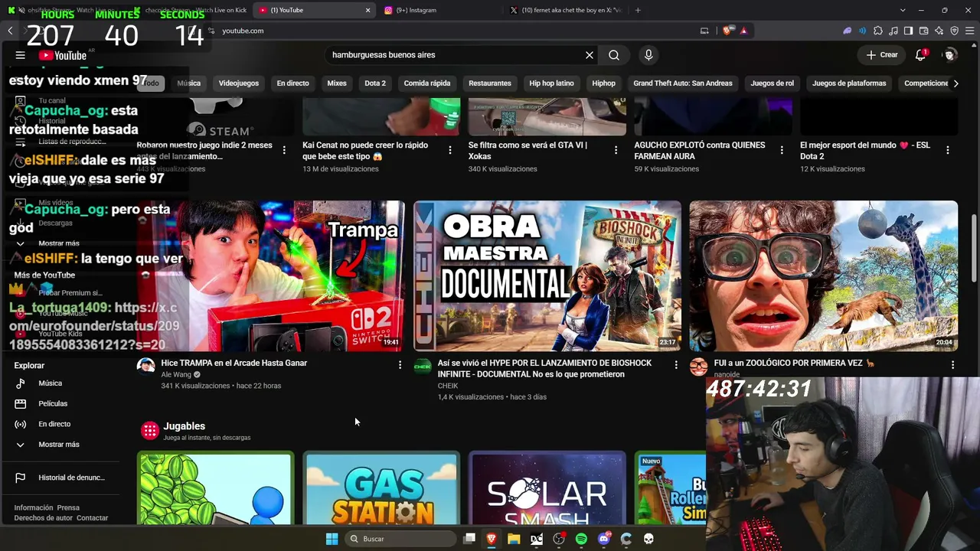Open YouTube notifications bell
980x551 pixels.
coord(921,55)
